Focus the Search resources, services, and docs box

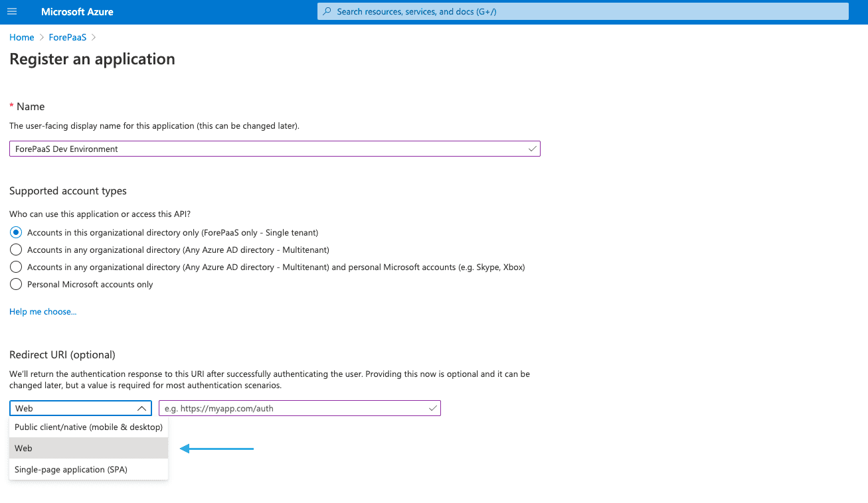[583, 12]
